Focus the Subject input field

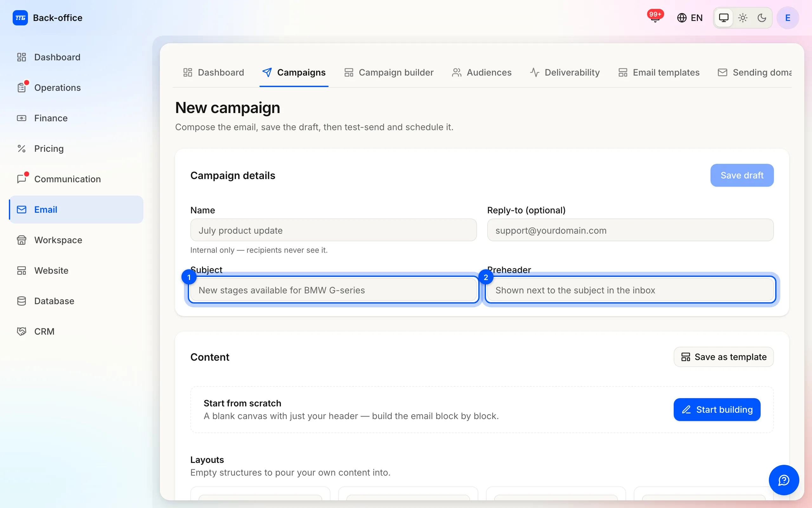click(334, 290)
